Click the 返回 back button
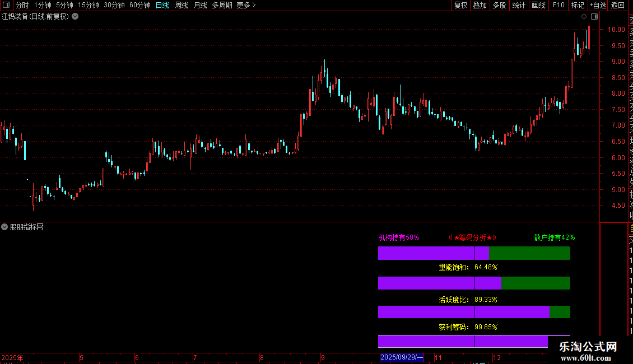Screen dimensions: 633x364 coord(618,5)
